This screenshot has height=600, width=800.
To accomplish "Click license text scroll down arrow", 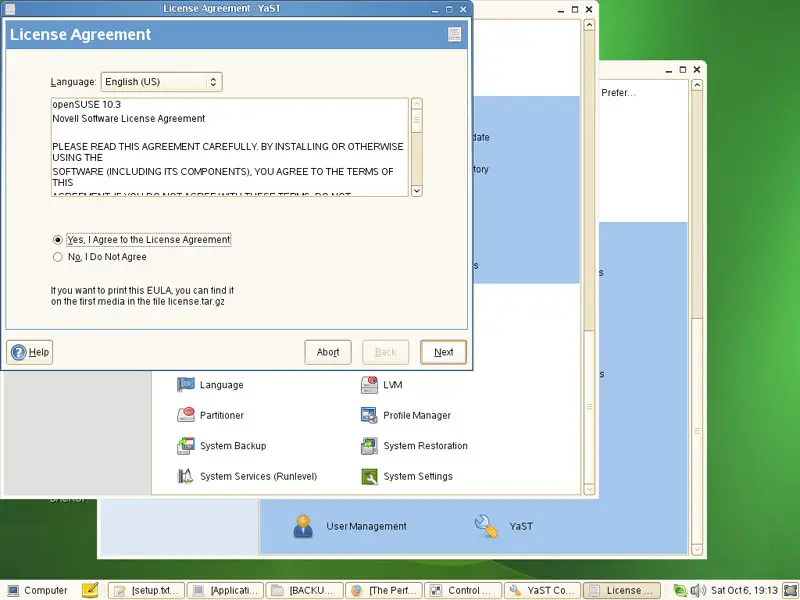I will (416, 190).
